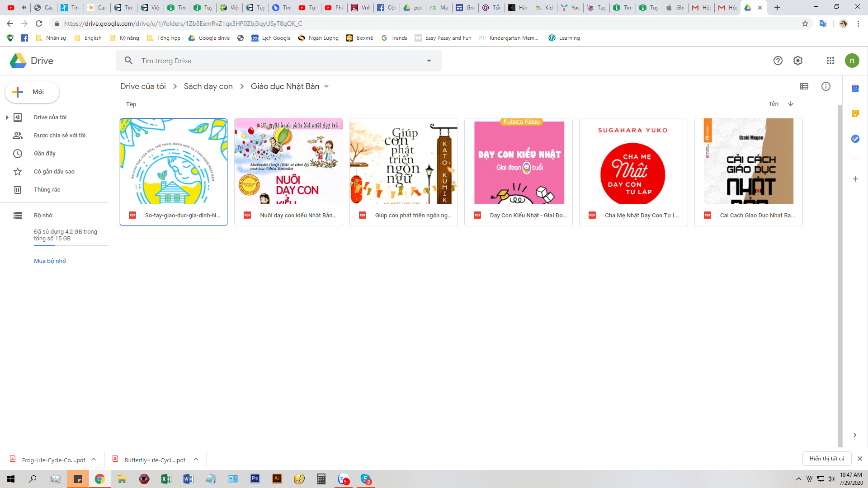Reverse sort direction arrow next to Tên
This screenshot has width=868, height=488.
[791, 103]
